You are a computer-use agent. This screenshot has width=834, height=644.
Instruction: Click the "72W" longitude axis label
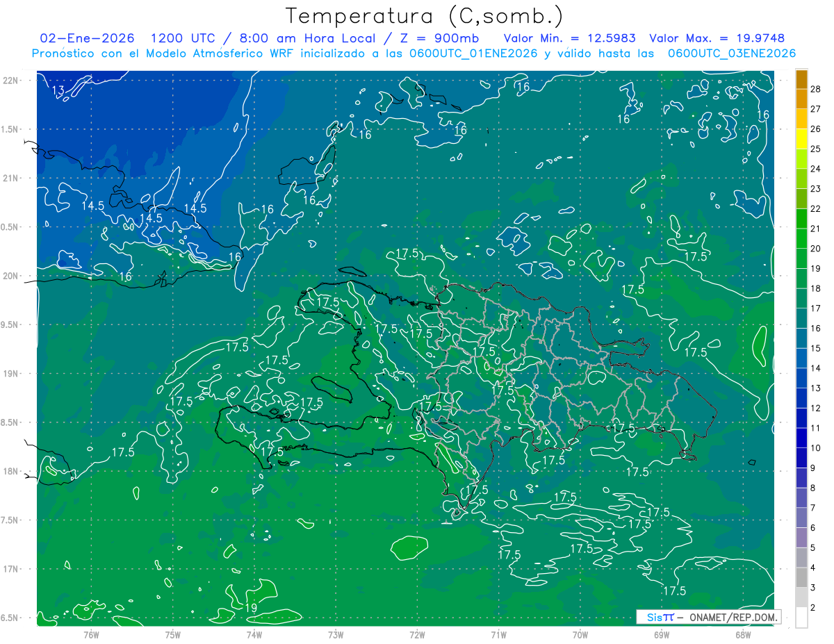tap(417, 635)
